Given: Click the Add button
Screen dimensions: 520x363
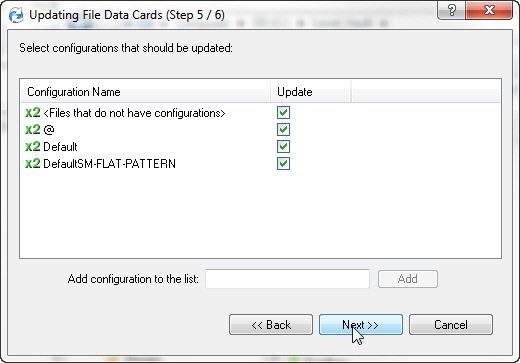Looking at the screenshot, I should pyautogui.click(x=408, y=279).
